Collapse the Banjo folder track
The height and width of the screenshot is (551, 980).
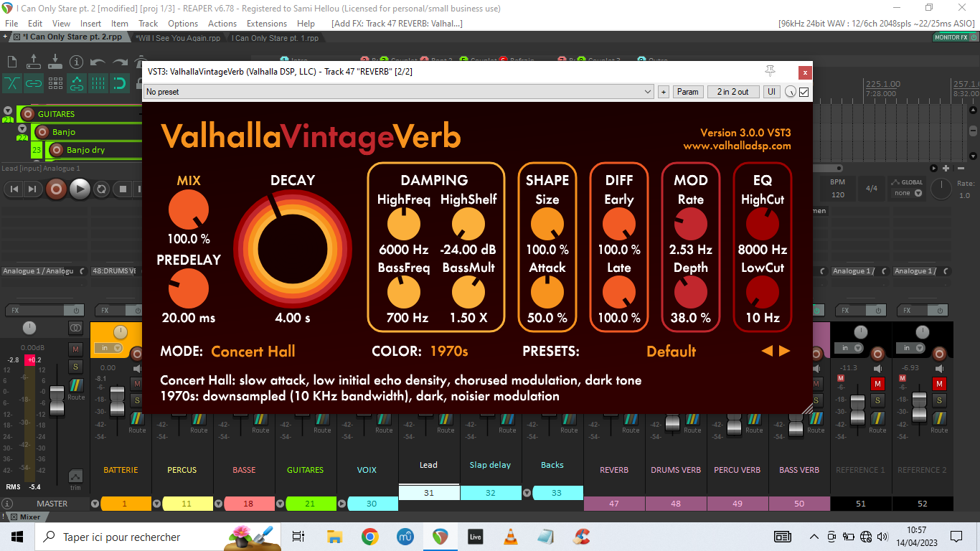coord(22,128)
